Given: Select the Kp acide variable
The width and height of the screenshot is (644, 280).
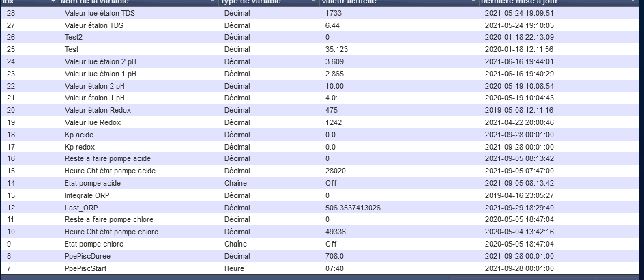Looking at the screenshot, I should [321, 135].
